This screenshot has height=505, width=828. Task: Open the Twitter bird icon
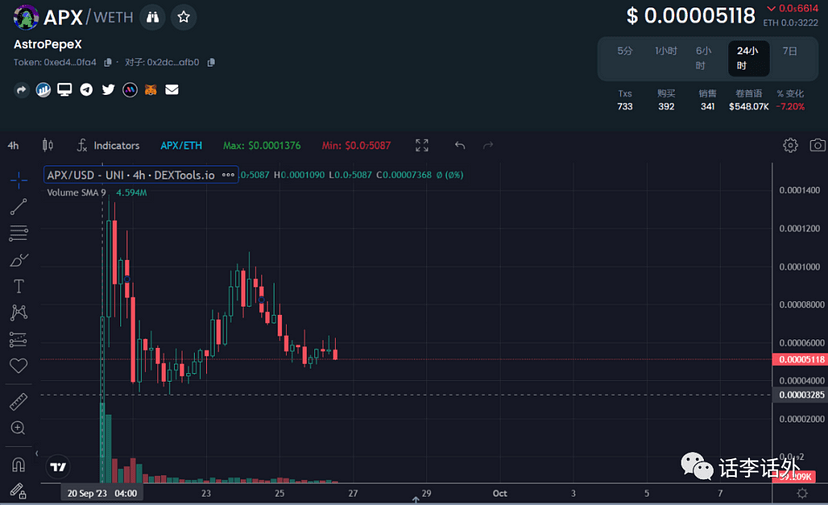[x=108, y=90]
